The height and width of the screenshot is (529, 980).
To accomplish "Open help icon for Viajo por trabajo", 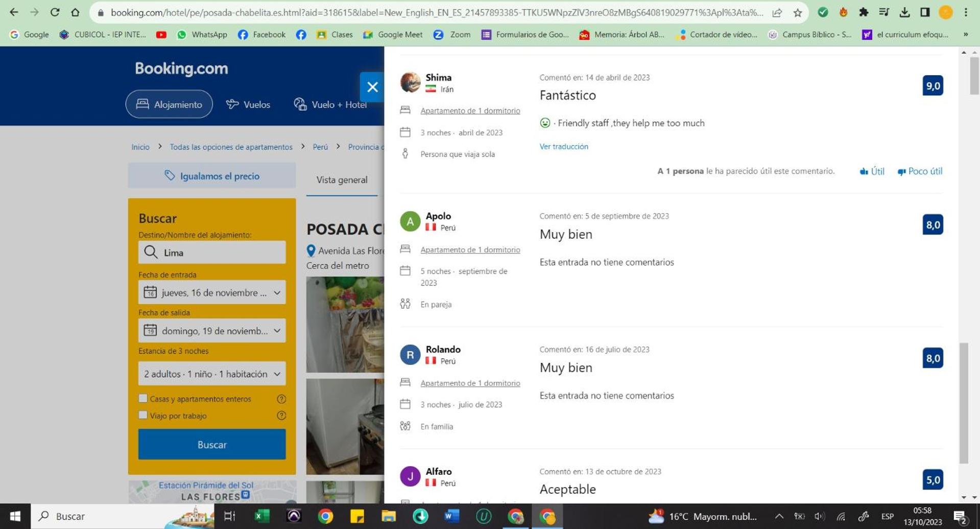I will click(x=281, y=416).
